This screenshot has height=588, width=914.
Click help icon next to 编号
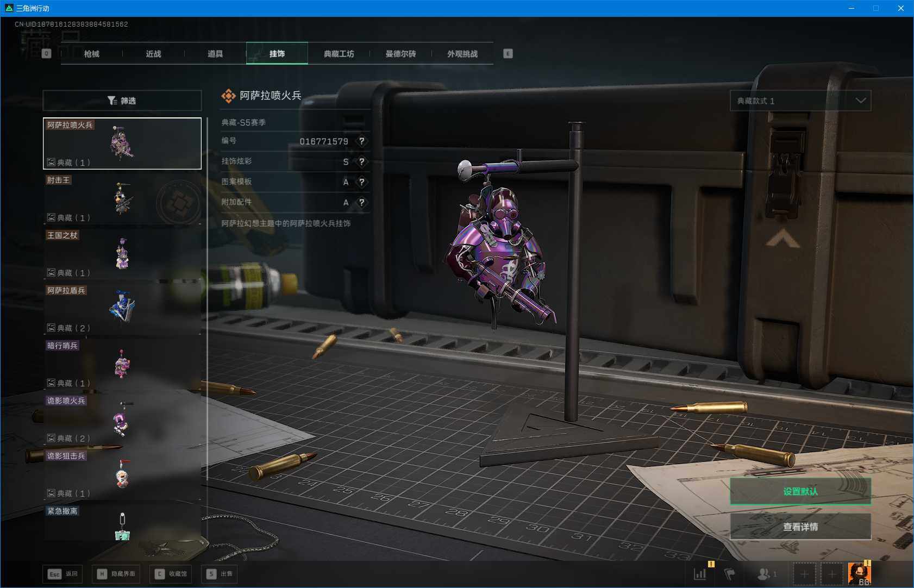(361, 141)
